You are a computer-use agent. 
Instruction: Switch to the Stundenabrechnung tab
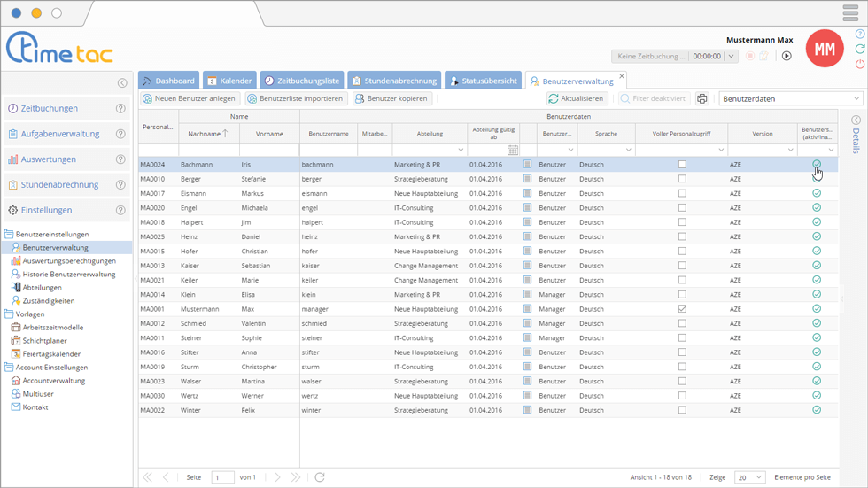pos(394,81)
